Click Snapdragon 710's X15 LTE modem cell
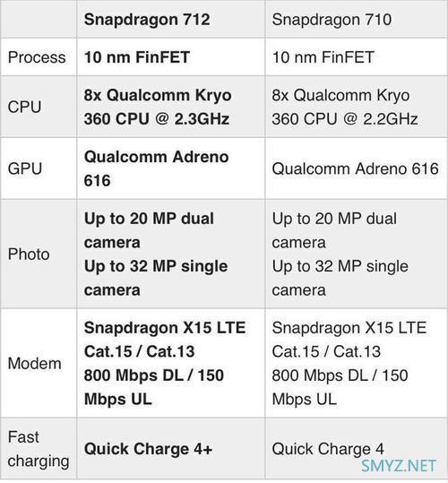 point(357,363)
